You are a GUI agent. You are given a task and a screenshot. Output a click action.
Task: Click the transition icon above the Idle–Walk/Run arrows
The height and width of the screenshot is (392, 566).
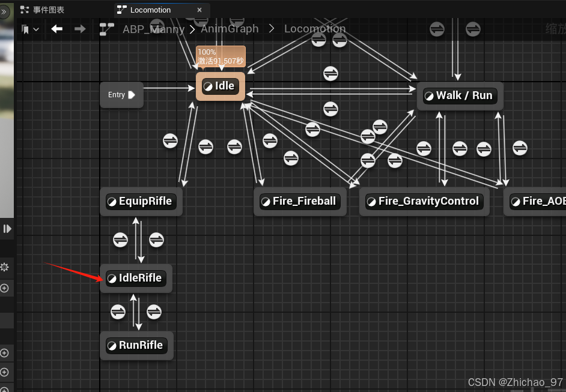pyautogui.click(x=330, y=74)
